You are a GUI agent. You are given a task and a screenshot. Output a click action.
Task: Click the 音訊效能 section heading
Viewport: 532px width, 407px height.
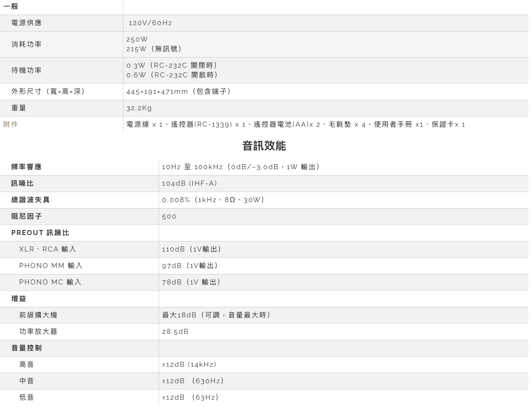(x=264, y=146)
